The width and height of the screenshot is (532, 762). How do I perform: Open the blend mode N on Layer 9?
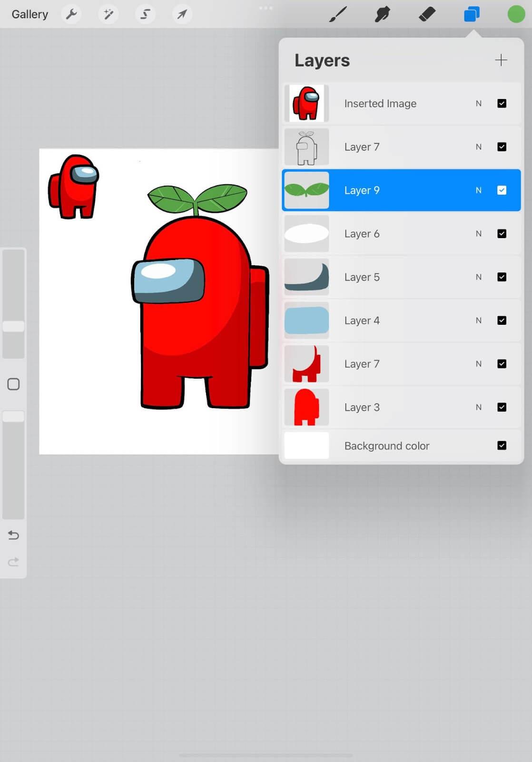click(x=479, y=190)
